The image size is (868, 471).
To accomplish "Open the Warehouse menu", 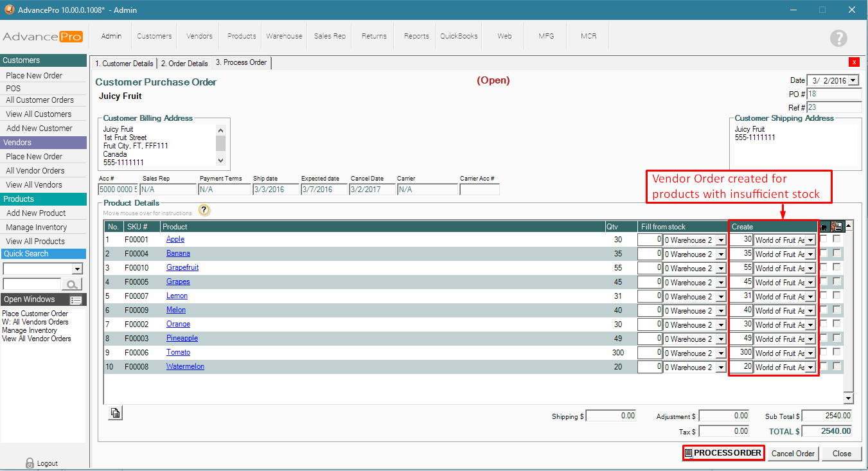I will [x=284, y=36].
